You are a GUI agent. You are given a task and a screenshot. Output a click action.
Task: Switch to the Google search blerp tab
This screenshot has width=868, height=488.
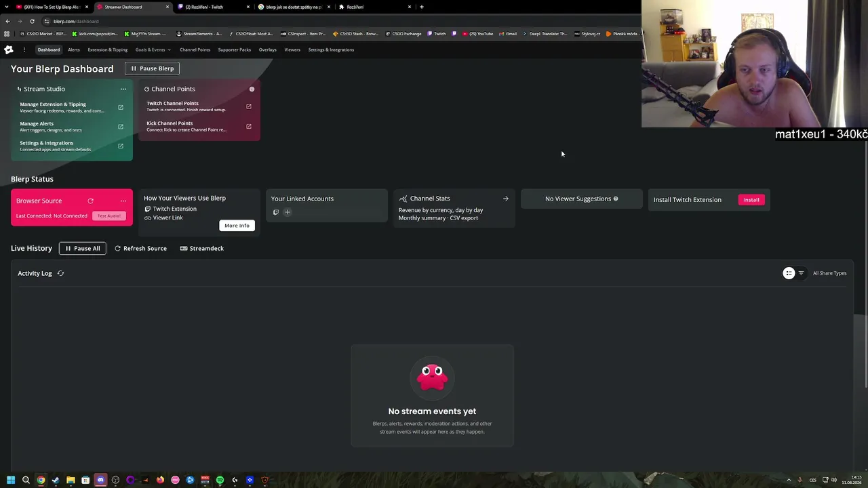(294, 7)
